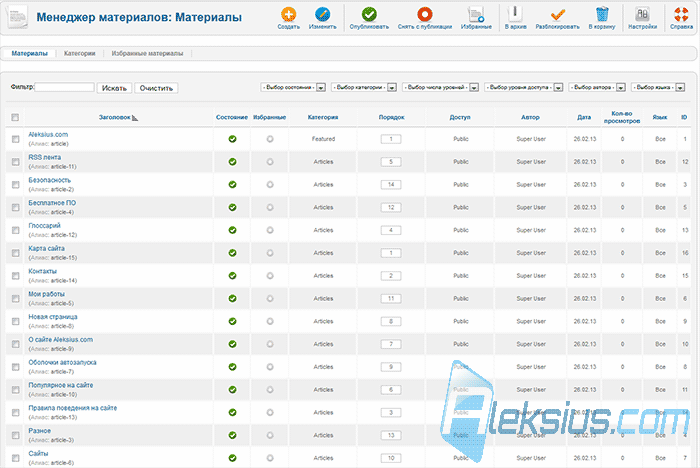Toggle published status of Бесплатное ПО row
The image size is (700, 468).
pyautogui.click(x=232, y=207)
